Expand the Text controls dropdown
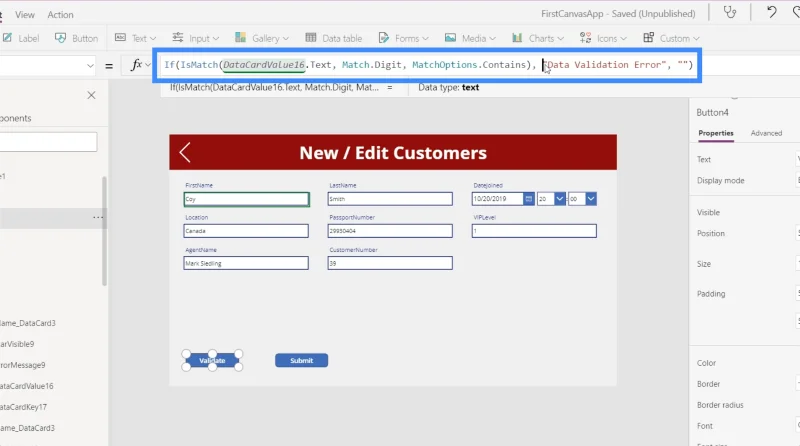 (135, 38)
